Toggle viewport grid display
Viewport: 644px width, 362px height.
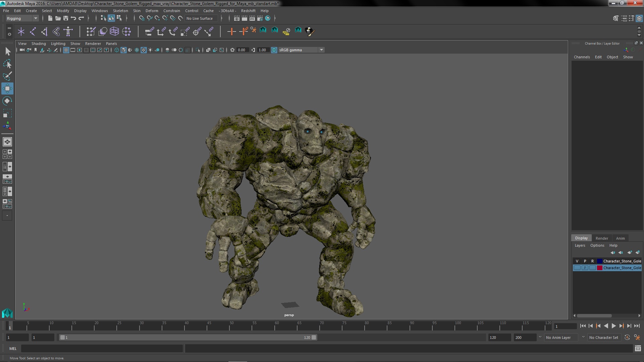pyautogui.click(x=66, y=50)
